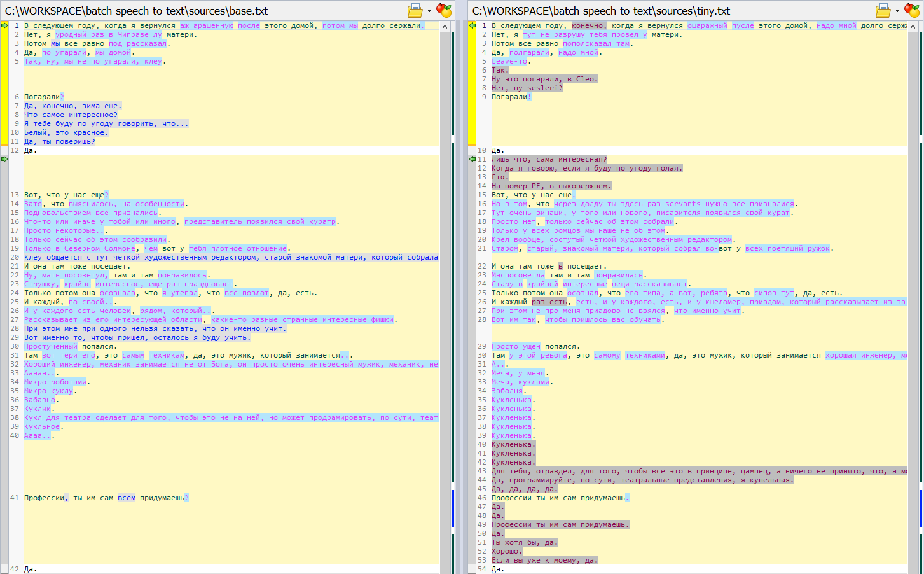Click green copy arrow below base.txt line 12
This screenshot has width=924, height=574.
(4, 159)
